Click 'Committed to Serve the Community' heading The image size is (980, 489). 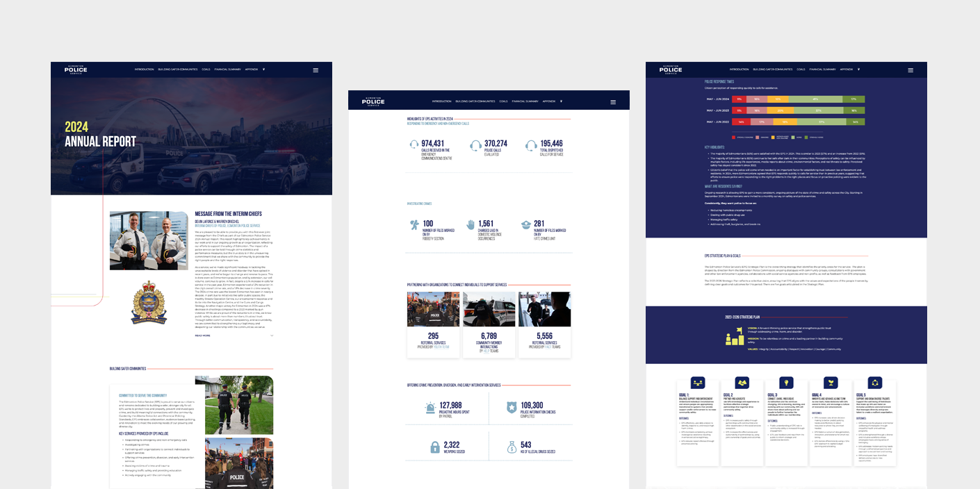(142, 396)
